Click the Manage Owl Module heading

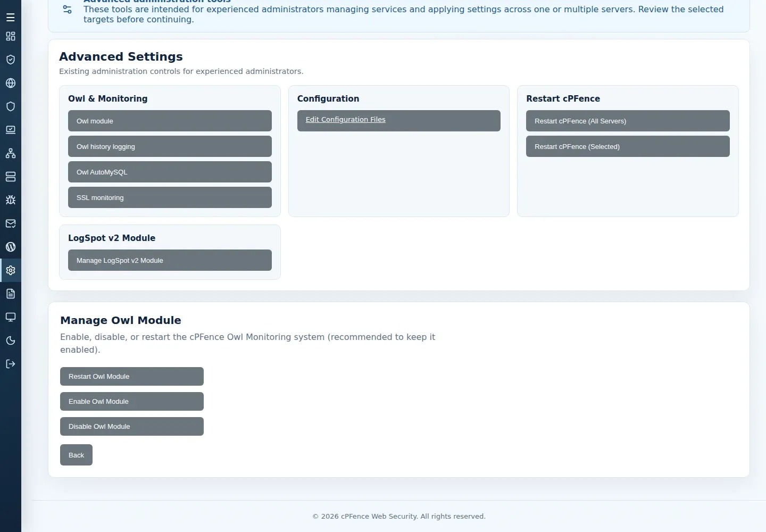click(x=121, y=320)
